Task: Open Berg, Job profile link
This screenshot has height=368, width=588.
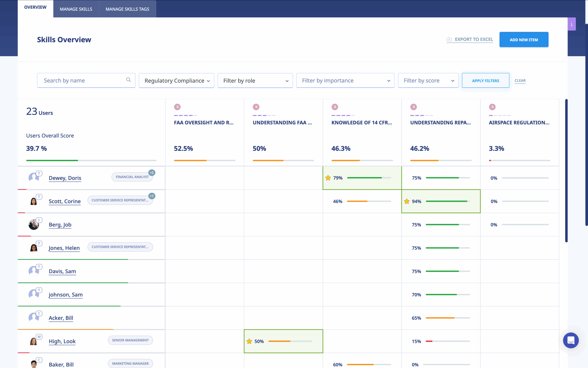Action: pos(60,225)
